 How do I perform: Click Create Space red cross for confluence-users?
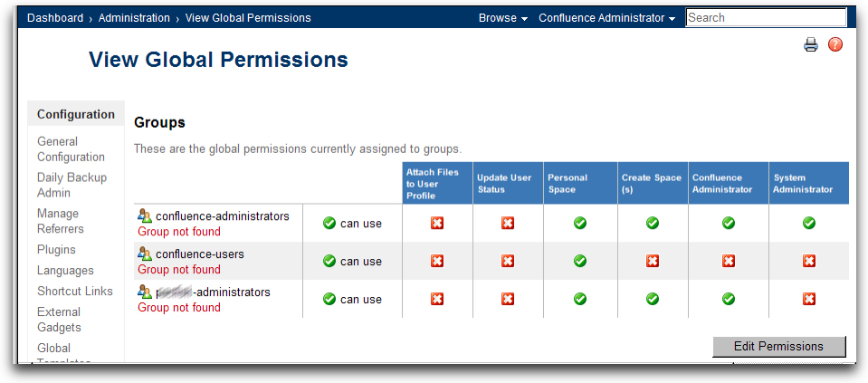[653, 261]
